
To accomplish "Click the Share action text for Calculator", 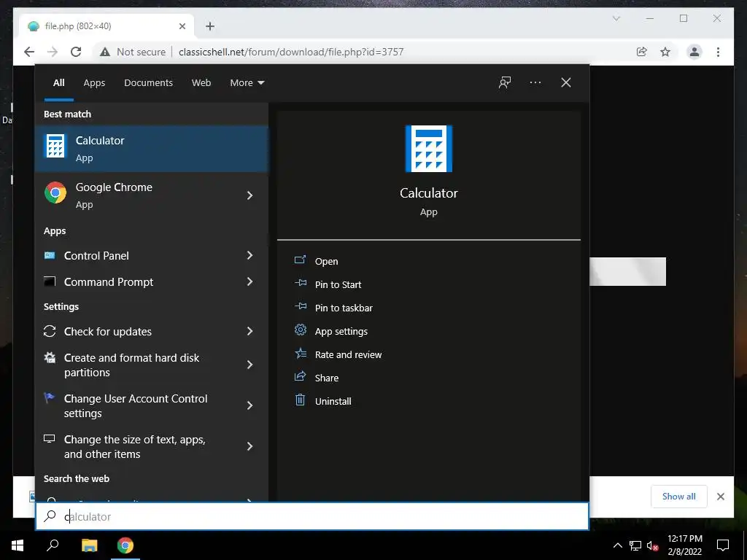I will click(x=327, y=378).
